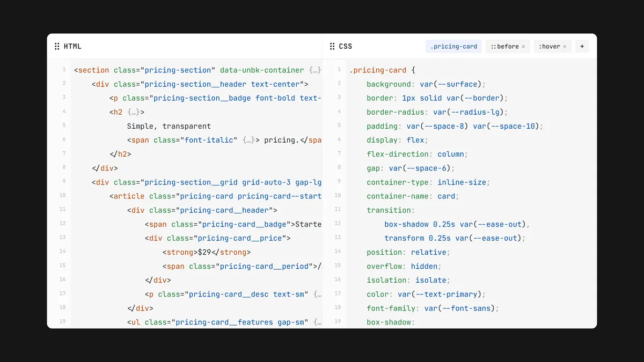Click the text "Simple, transparent" in HTML
644x362 pixels.
pyautogui.click(x=169, y=126)
